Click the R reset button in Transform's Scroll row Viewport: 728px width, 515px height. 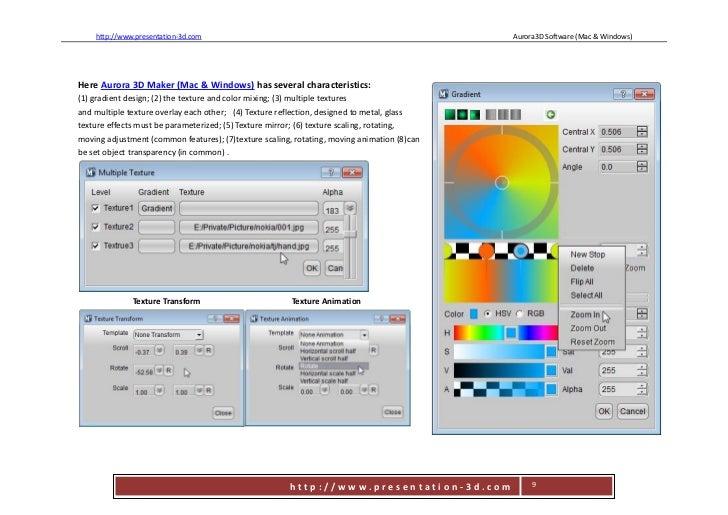click(x=209, y=350)
